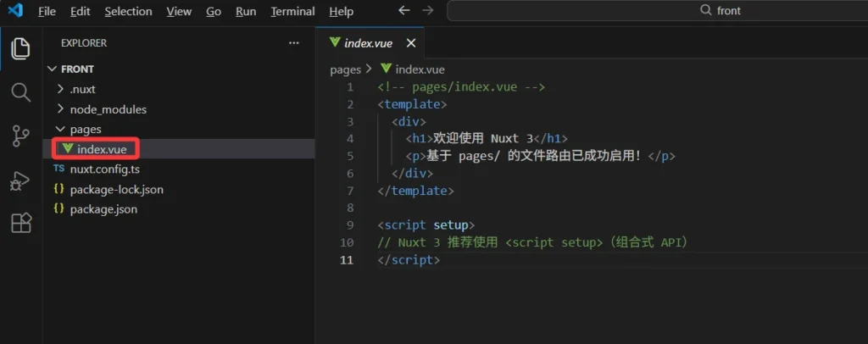Close the index.vue tab
The width and height of the screenshot is (868, 344).
(411, 42)
